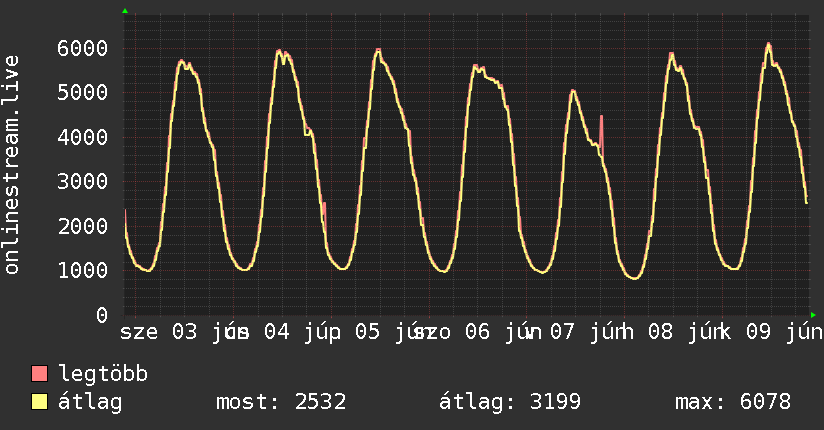Click the '09' date label on x-axis
The height and width of the screenshot is (430, 824).
click(x=758, y=332)
